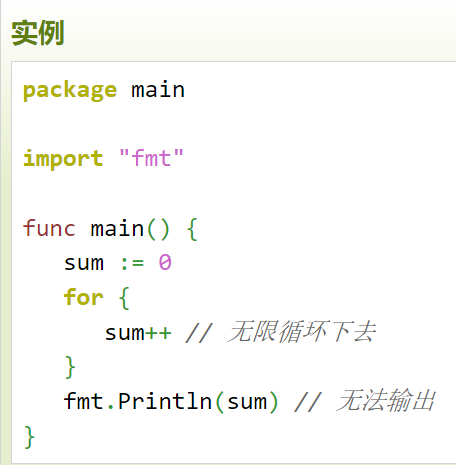Screen dimensions: 456x465
Task: Click the 0 numeric literal
Action: tap(165, 262)
